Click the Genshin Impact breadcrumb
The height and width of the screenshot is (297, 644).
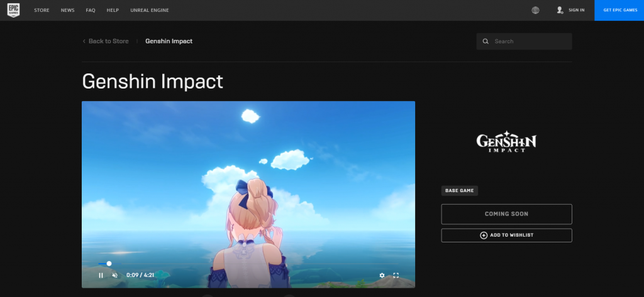point(169,41)
